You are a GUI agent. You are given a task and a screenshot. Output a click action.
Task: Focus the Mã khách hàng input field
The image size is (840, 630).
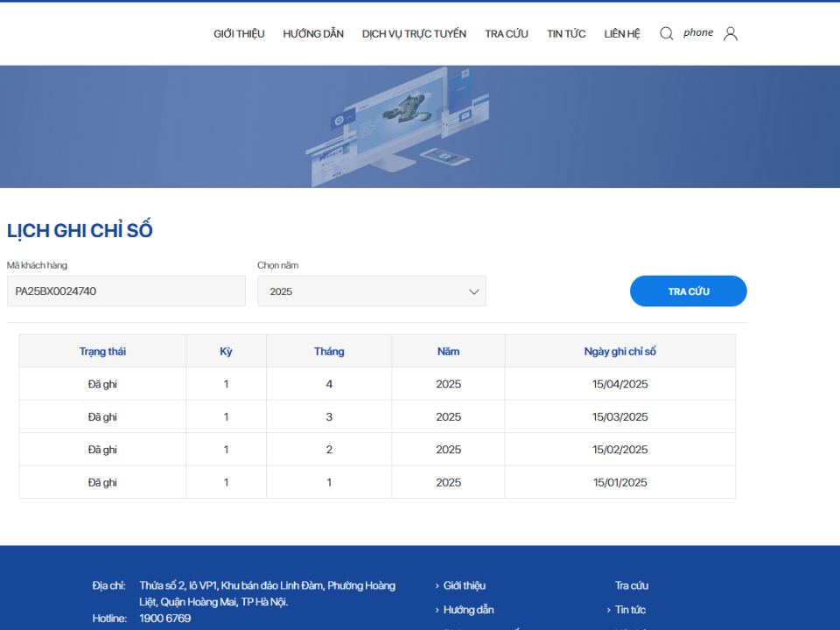(126, 291)
